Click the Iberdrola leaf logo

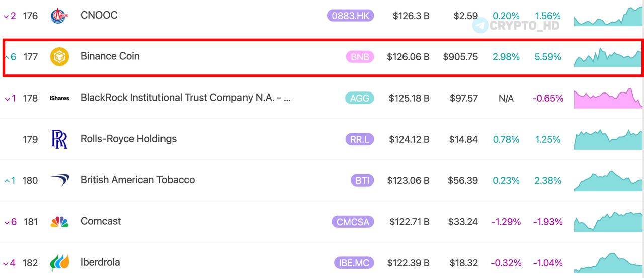tap(59, 263)
